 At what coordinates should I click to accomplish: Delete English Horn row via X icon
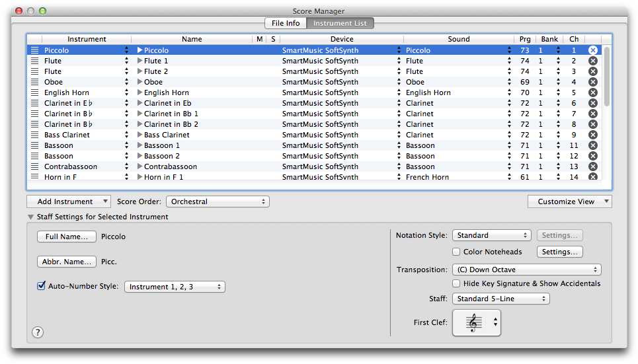593,92
